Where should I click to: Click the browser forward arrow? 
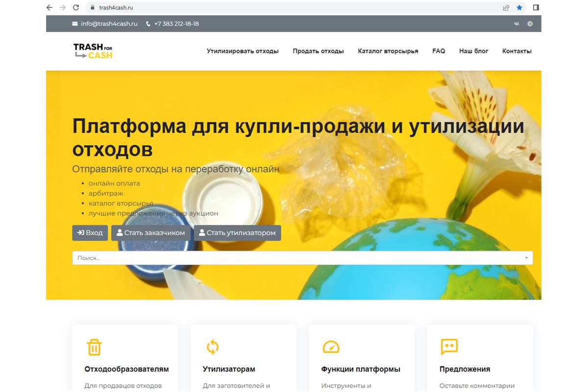click(62, 7)
